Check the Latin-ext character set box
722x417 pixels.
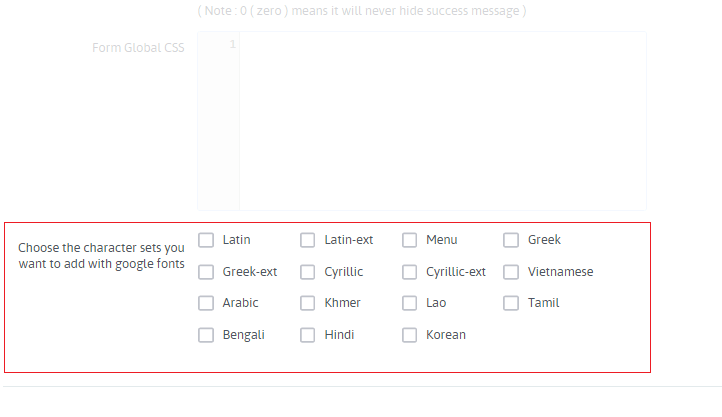pyautogui.click(x=308, y=240)
